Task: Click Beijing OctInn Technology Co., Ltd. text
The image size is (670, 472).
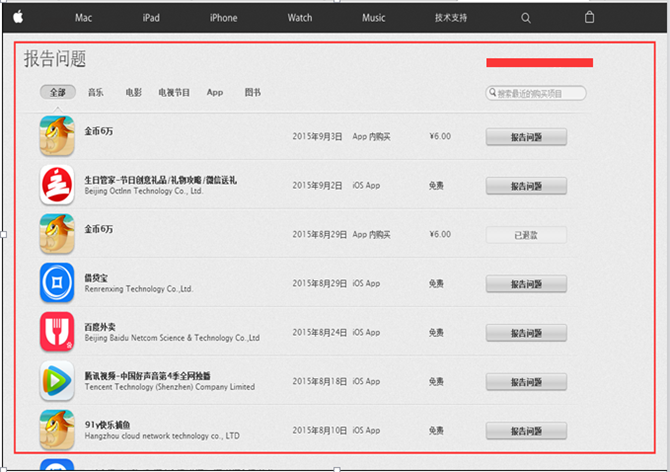Action: click(x=144, y=191)
